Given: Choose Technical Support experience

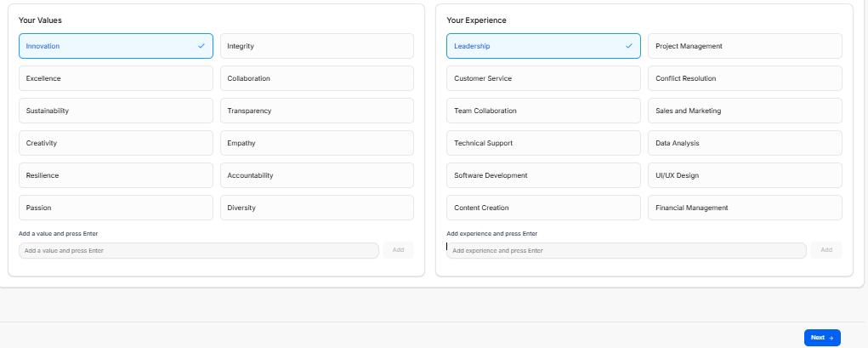Looking at the screenshot, I should [543, 143].
